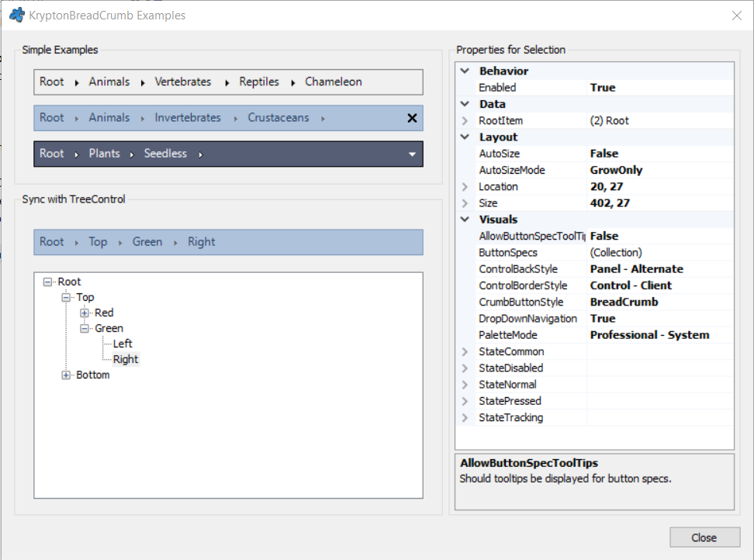Select the Plants crumb
Viewport: 754px width, 560px height.
[x=105, y=154]
